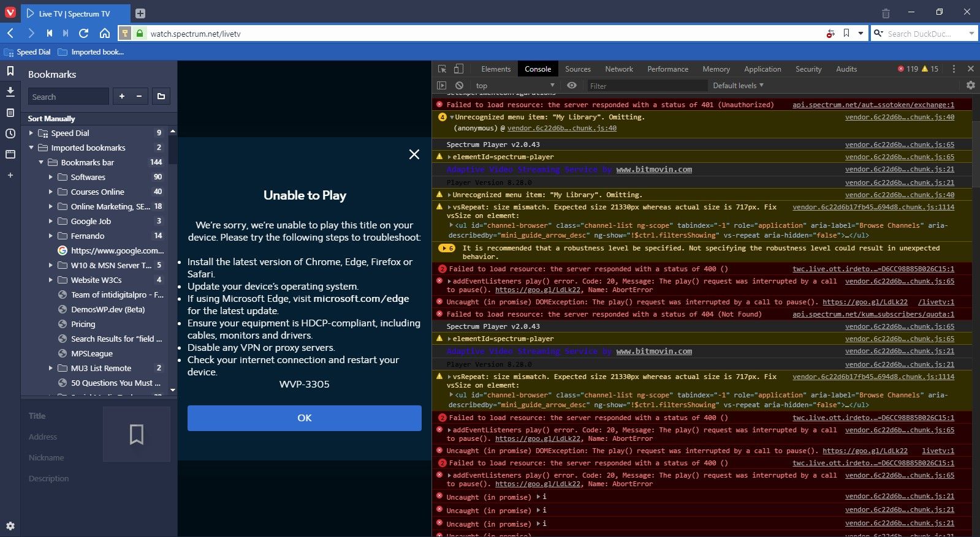Switch to the Network tab
This screenshot has width=980, height=537.
pyautogui.click(x=619, y=69)
